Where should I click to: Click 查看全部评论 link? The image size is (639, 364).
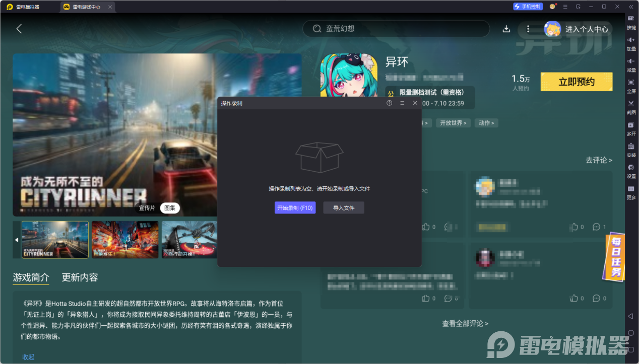click(465, 324)
